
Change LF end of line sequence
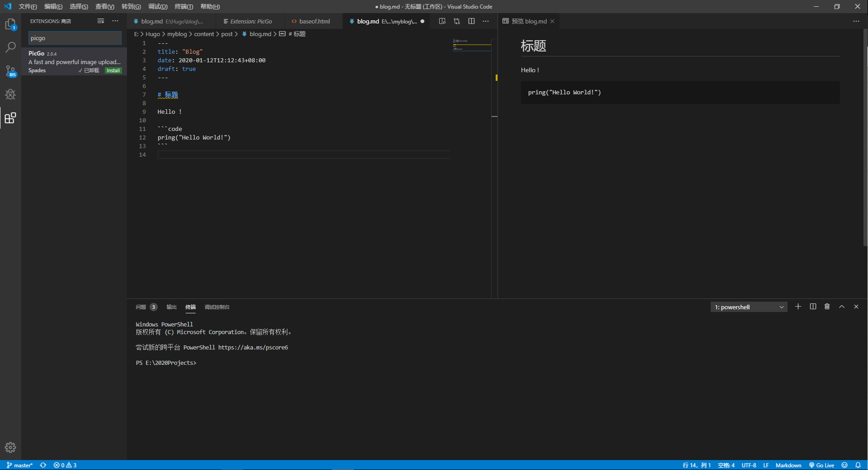pos(766,465)
